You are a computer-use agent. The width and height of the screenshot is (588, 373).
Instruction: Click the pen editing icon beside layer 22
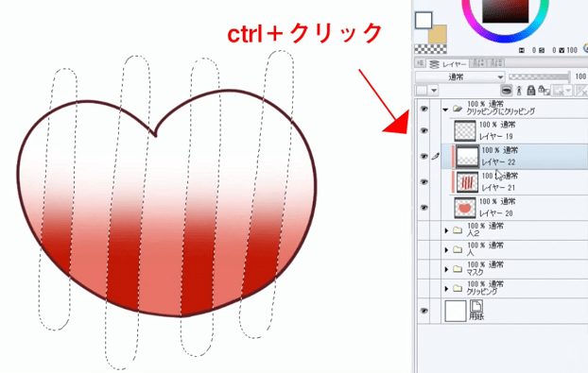[435, 156]
